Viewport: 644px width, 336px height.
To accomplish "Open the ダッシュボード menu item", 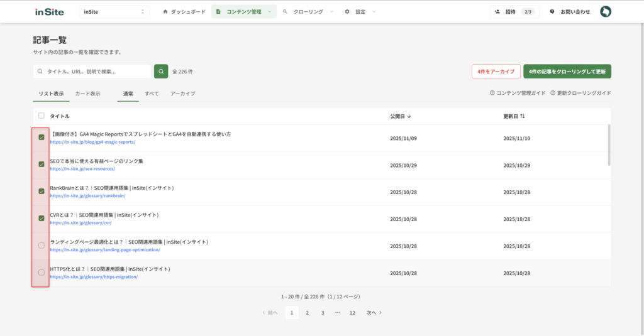I will click(x=184, y=12).
